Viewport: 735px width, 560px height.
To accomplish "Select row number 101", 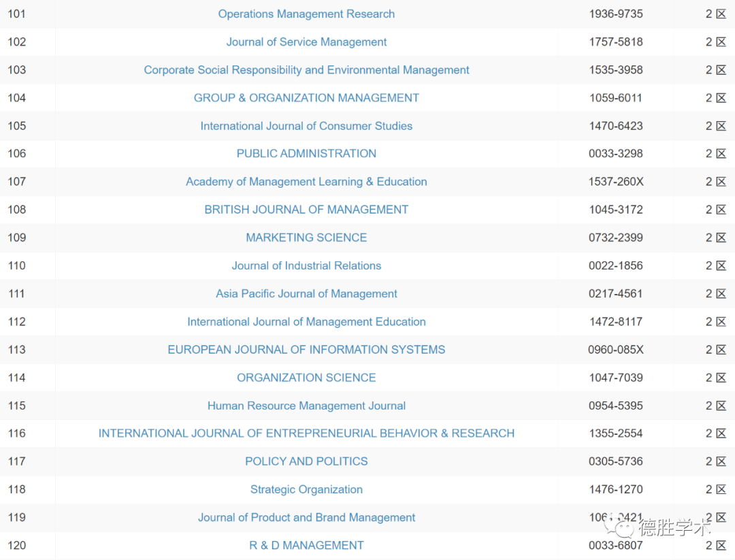I will pos(17,14).
